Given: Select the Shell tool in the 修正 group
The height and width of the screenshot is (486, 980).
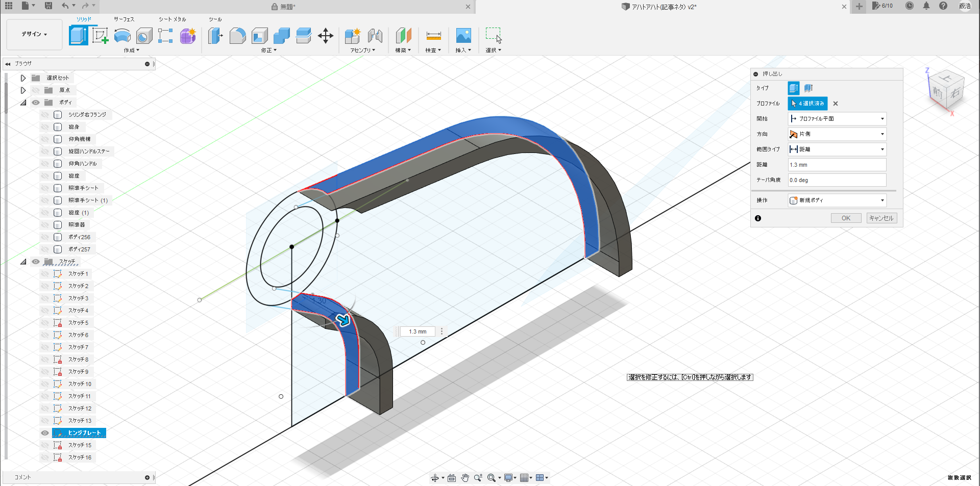Looking at the screenshot, I should (259, 36).
